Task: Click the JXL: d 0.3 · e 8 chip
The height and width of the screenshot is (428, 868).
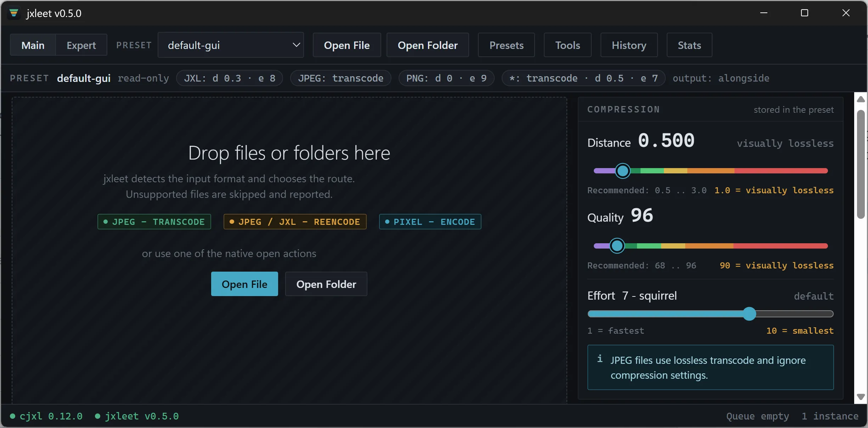Action: click(x=230, y=78)
